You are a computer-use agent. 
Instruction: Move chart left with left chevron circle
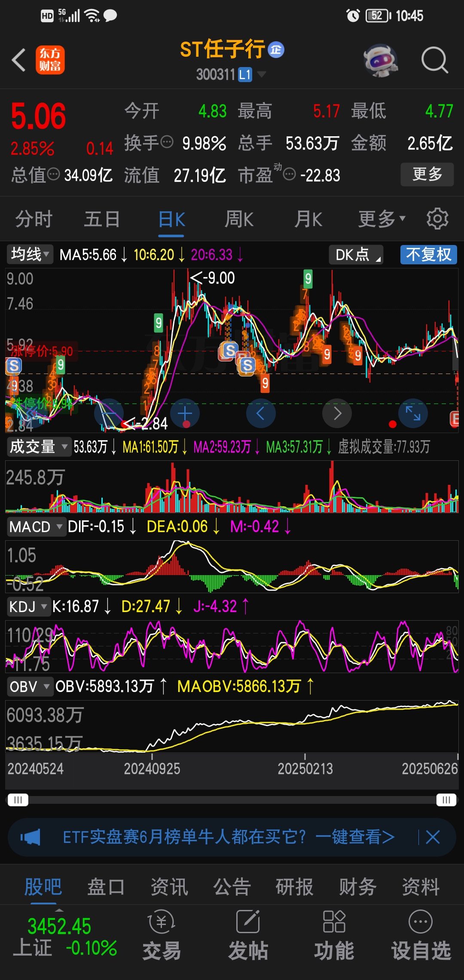coord(261,413)
